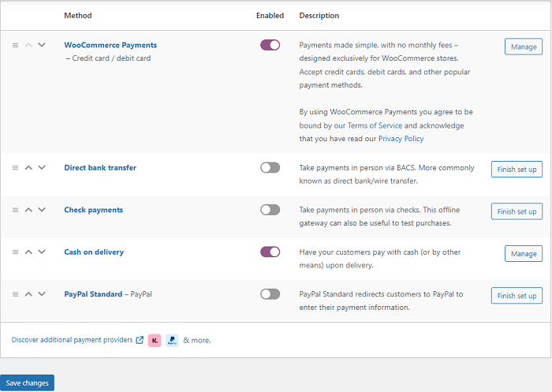Move WooCommerce Payments down with the arrow
This screenshot has height=392, width=552.
point(42,45)
